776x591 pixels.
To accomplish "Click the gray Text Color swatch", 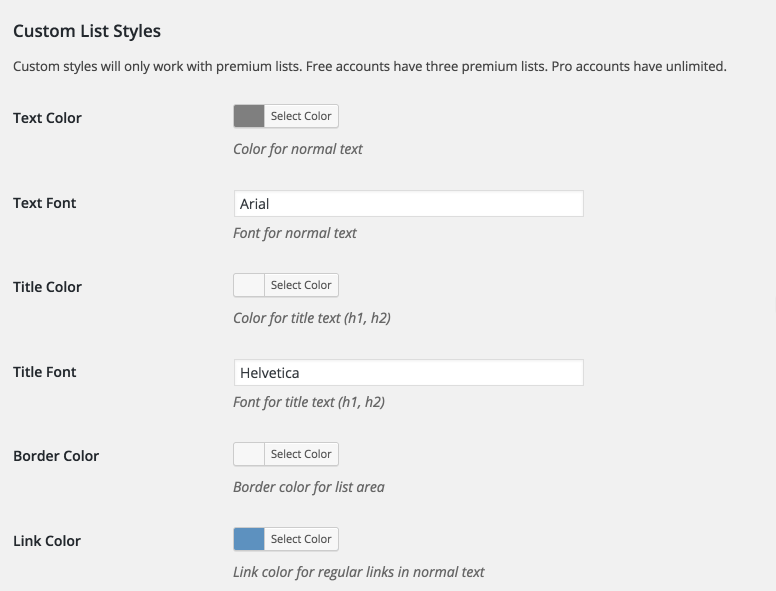I will tap(249, 116).
